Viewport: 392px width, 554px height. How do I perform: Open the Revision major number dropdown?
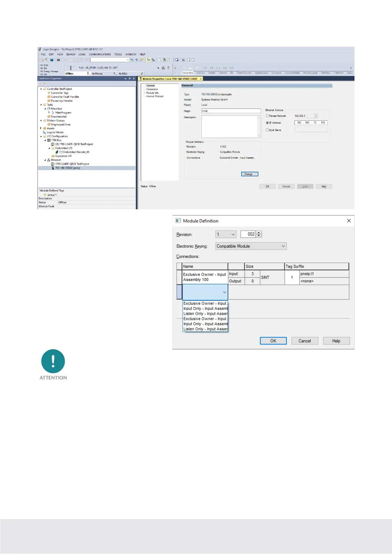point(233,234)
